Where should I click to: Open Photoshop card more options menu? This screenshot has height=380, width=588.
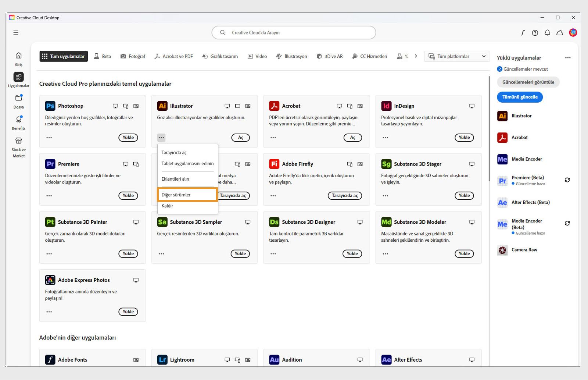49,138
